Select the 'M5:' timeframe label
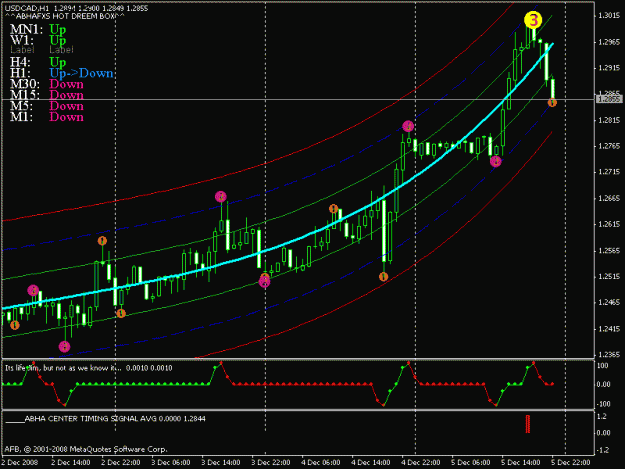 click(x=22, y=106)
